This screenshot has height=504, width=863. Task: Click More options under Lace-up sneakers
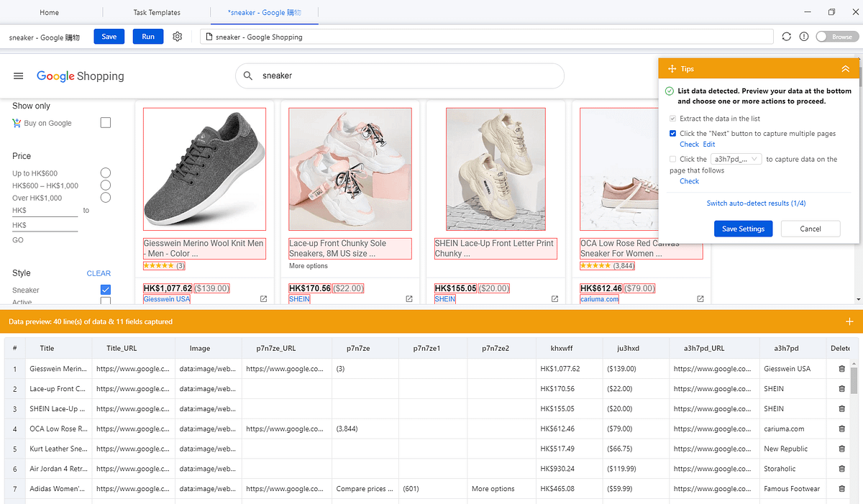(x=309, y=266)
